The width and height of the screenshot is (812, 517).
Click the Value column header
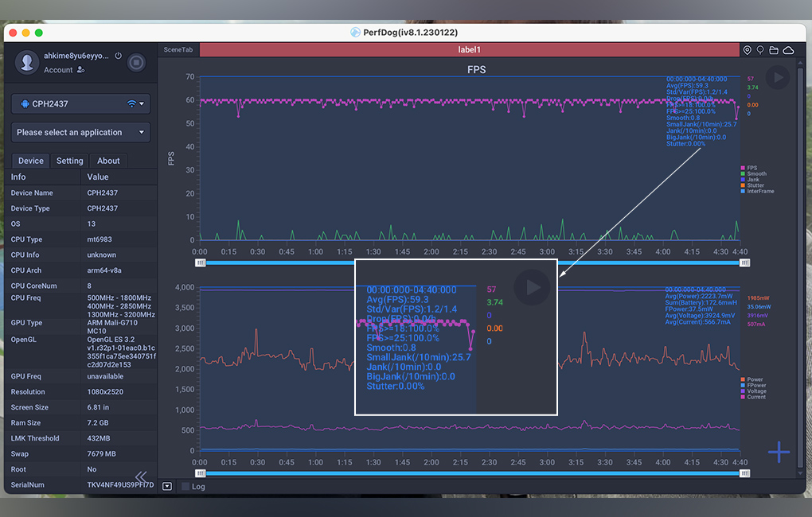pos(98,177)
